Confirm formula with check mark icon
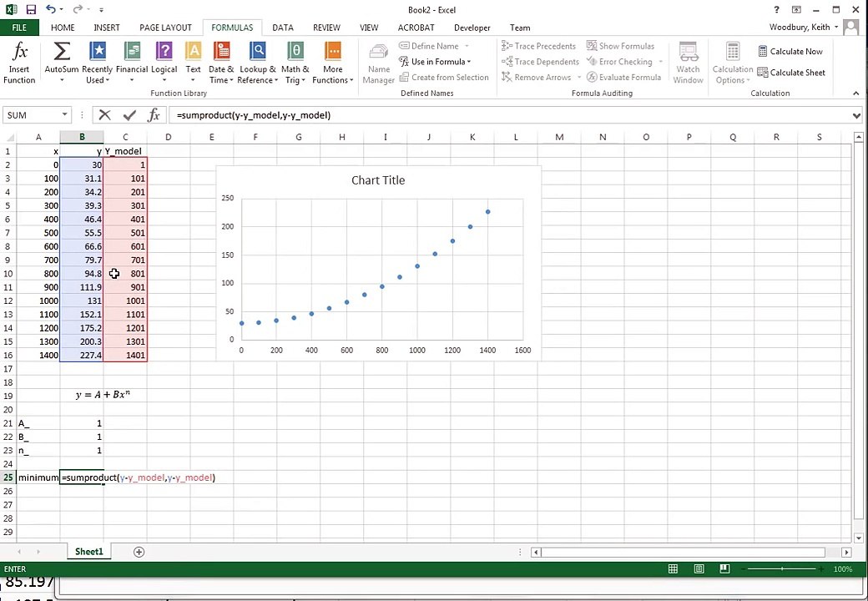 point(129,115)
